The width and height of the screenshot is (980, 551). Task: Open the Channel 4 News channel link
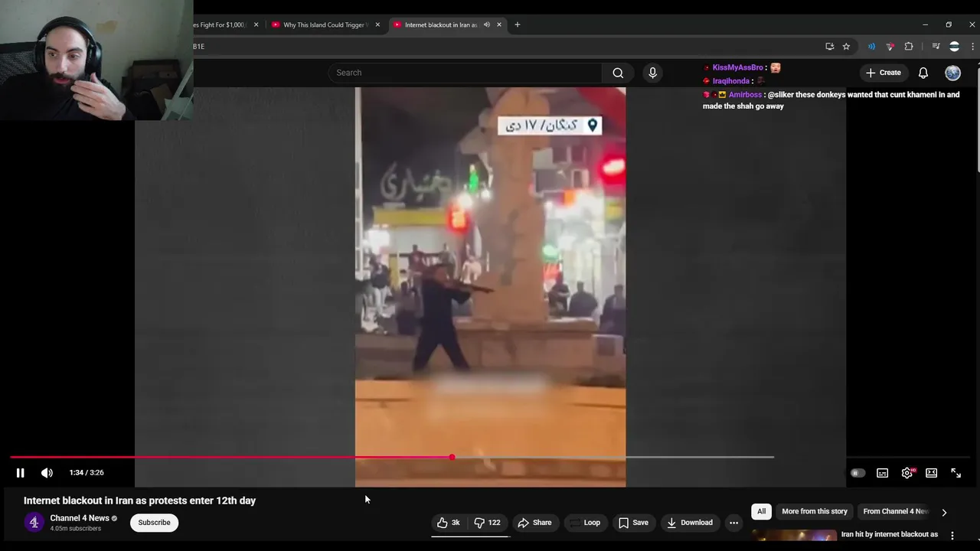pyautogui.click(x=80, y=518)
